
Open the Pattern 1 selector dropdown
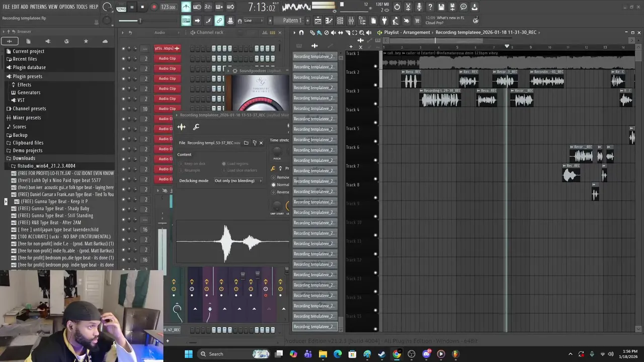click(x=289, y=21)
